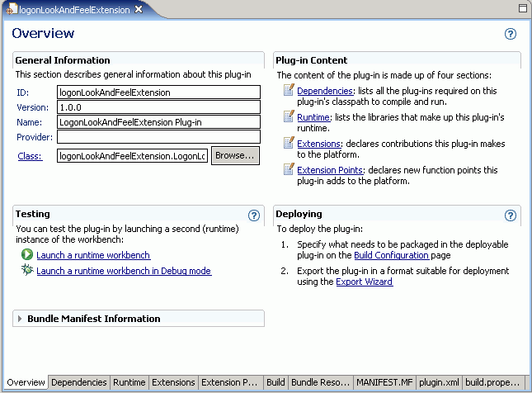Open the Build Configuration link
532x393 pixels.
click(392, 255)
